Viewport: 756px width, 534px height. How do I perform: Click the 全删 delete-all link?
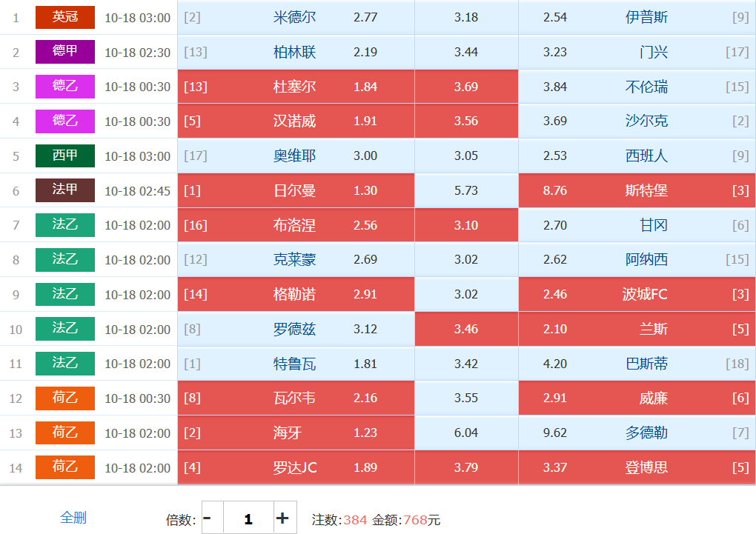[x=73, y=518]
